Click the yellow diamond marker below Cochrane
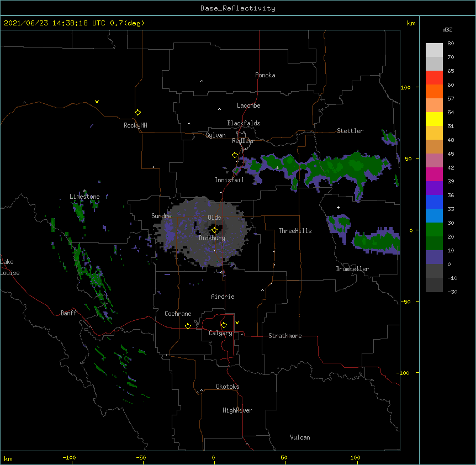Image resolution: width=476 pixels, height=465 pixels. pyautogui.click(x=188, y=326)
